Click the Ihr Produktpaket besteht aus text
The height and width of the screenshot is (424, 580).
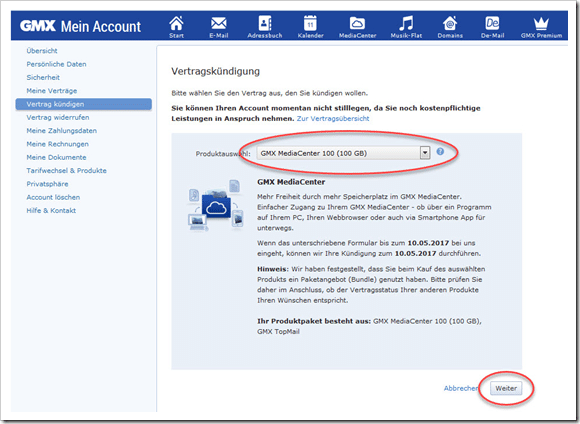[314, 321]
